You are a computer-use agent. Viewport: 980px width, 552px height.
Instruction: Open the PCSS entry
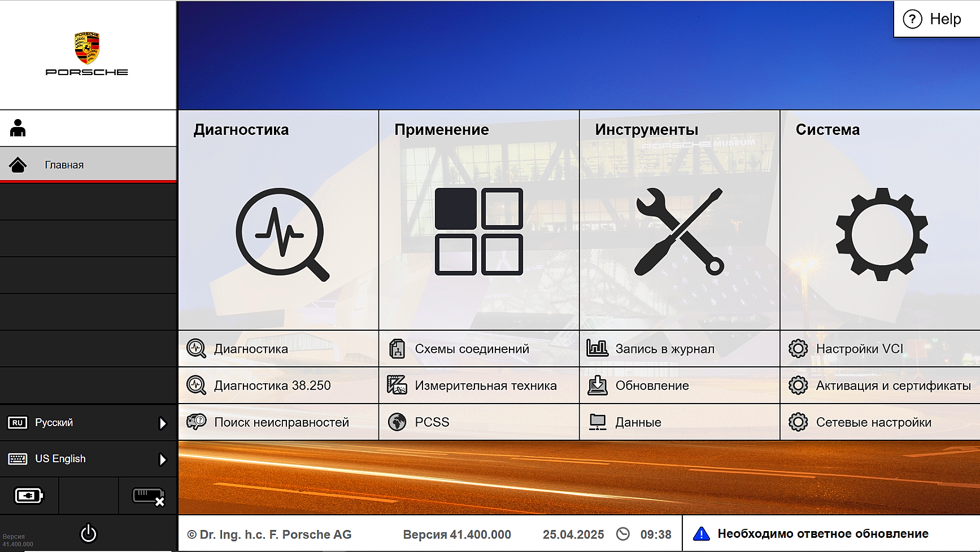[479, 422]
